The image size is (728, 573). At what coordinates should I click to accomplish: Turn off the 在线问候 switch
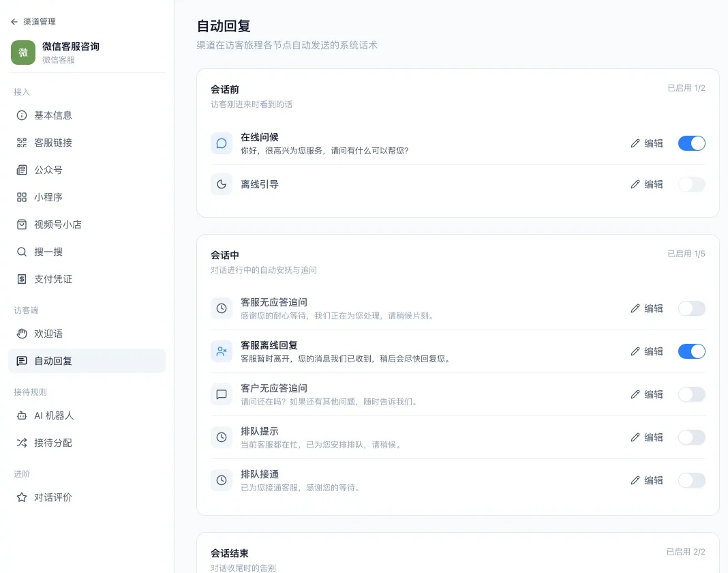click(691, 143)
